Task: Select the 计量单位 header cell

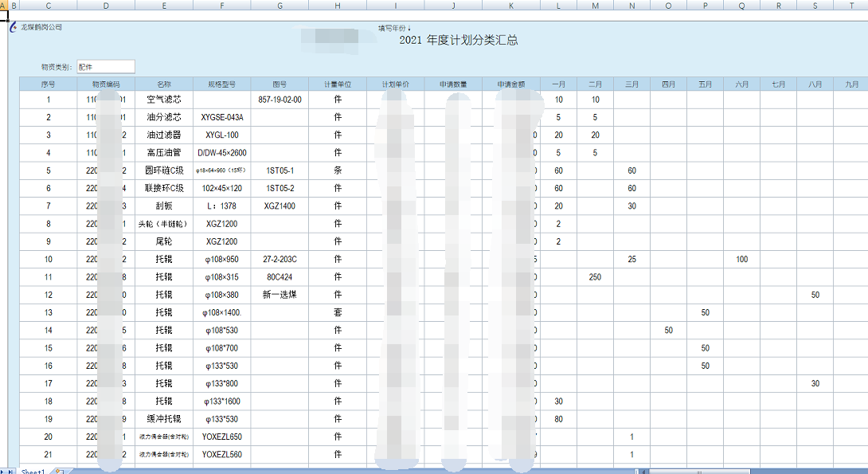Action: pos(336,83)
